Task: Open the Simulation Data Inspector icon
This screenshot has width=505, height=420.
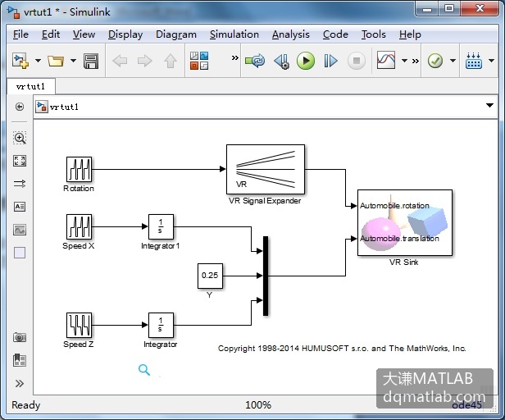Action: (386, 60)
